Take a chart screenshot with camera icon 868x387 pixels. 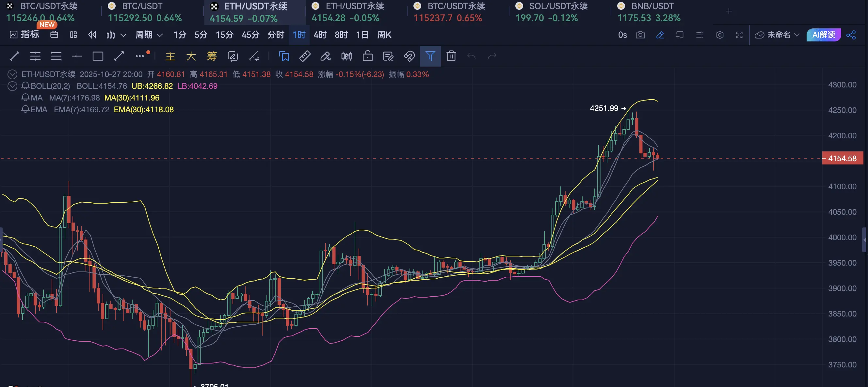pyautogui.click(x=640, y=35)
